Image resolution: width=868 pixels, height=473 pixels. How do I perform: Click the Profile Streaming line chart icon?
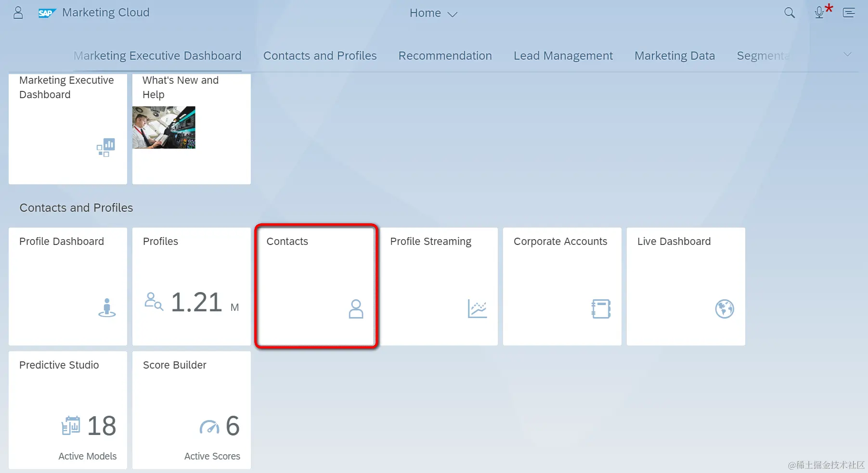pyautogui.click(x=477, y=308)
